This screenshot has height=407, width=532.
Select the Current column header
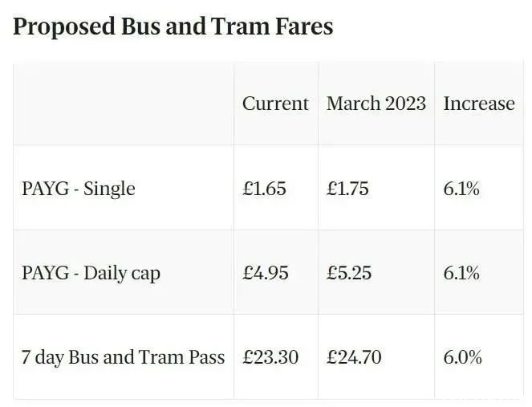pyautogui.click(x=275, y=104)
